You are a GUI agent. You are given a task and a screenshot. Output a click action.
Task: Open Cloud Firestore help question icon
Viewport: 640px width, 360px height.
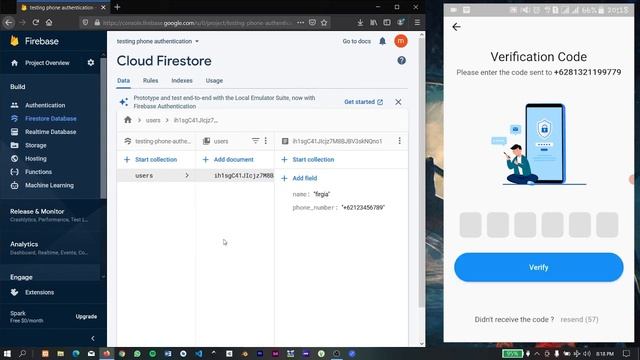point(402,60)
